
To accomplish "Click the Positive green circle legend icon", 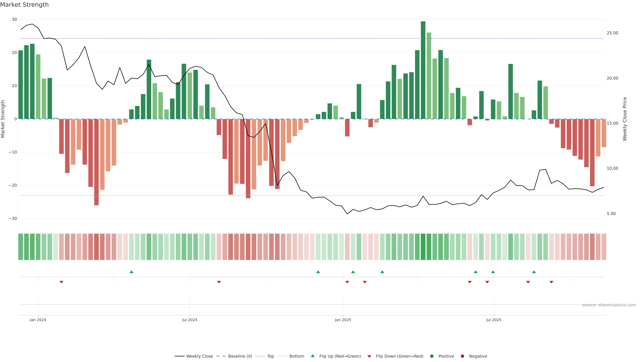I will click(432, 356).
